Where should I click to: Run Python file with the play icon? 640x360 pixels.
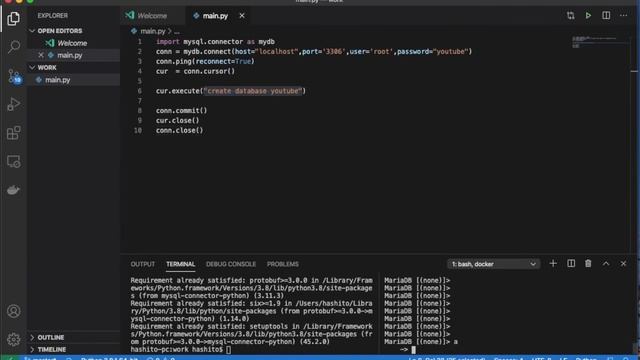tap(588, 16)
